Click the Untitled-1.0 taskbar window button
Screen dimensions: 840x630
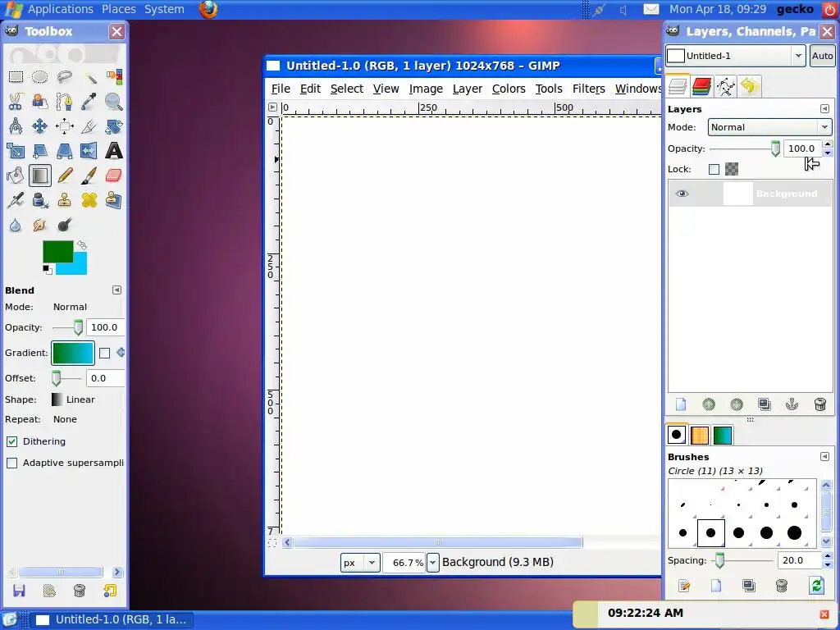[111, 620]
